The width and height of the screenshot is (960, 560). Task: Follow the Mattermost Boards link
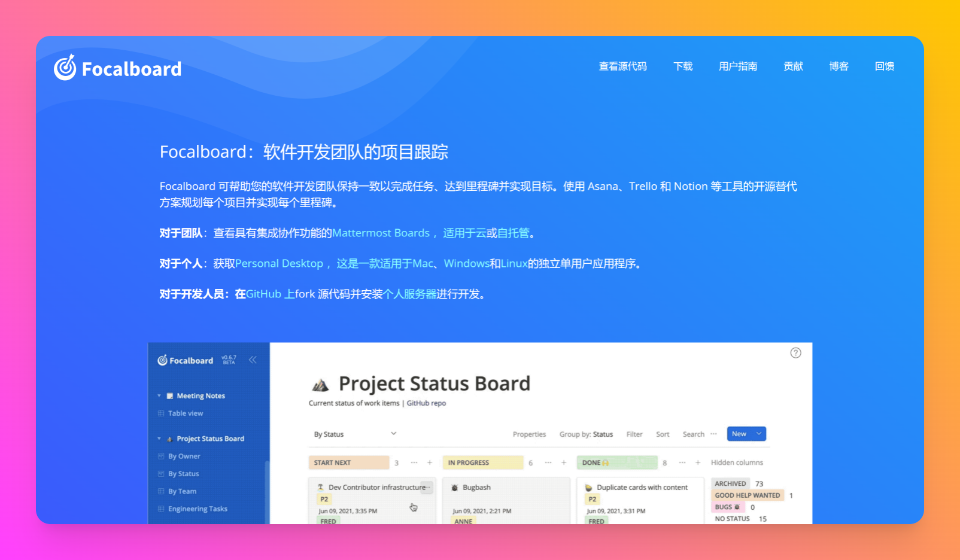point(381,233)
